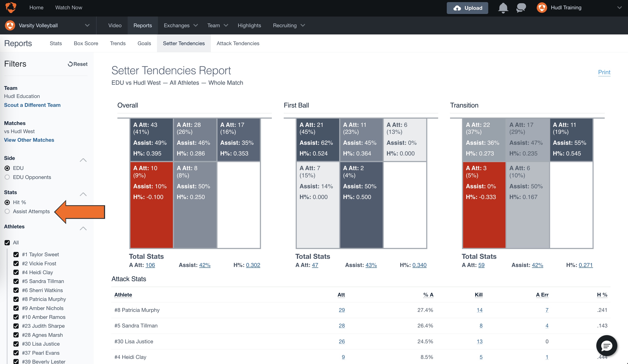The height and width of the screenshot is (364, 628).
Task: Switch to the Box Score tab
Action: (x=86, y=43)
